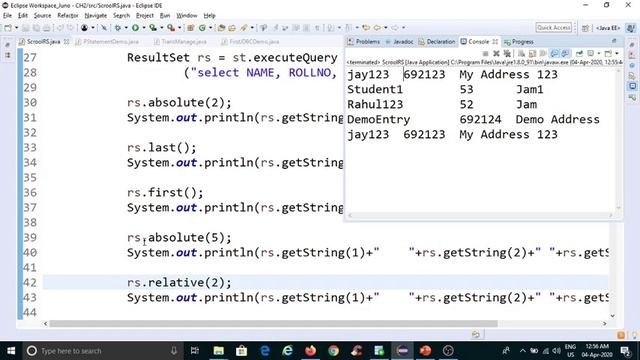Click the Last Edit Location arrow icon
Screen dimensions: 640x360
click(x=366, y=28)
